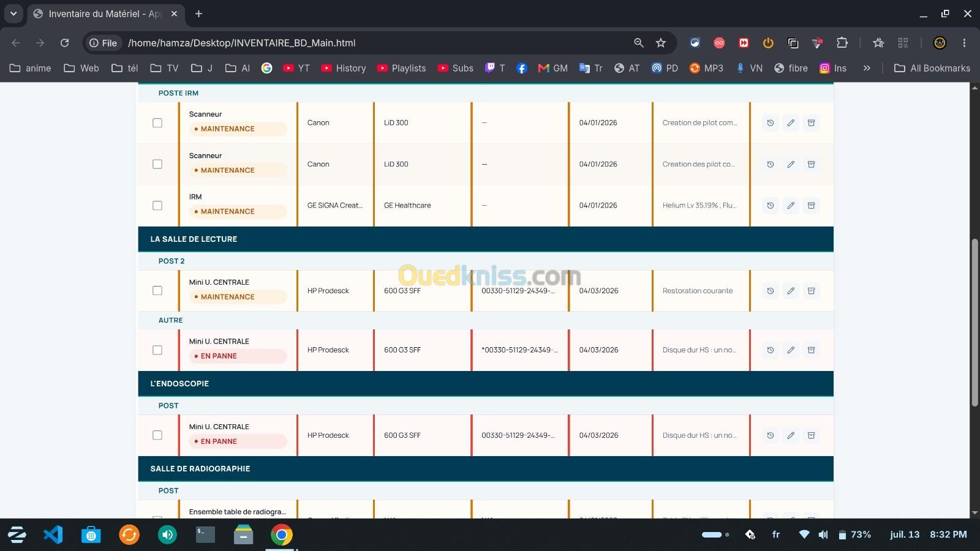The image size is (980, 551).
Task: Check the Post 2 Mini U. CENTRALE row
Action: pyautogui.click(x=157, y=291)
